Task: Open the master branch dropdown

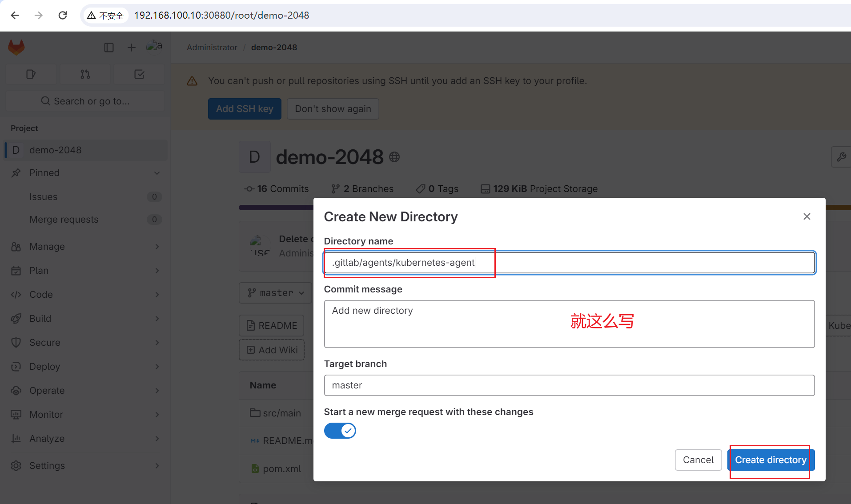Action: pos(276,293)
